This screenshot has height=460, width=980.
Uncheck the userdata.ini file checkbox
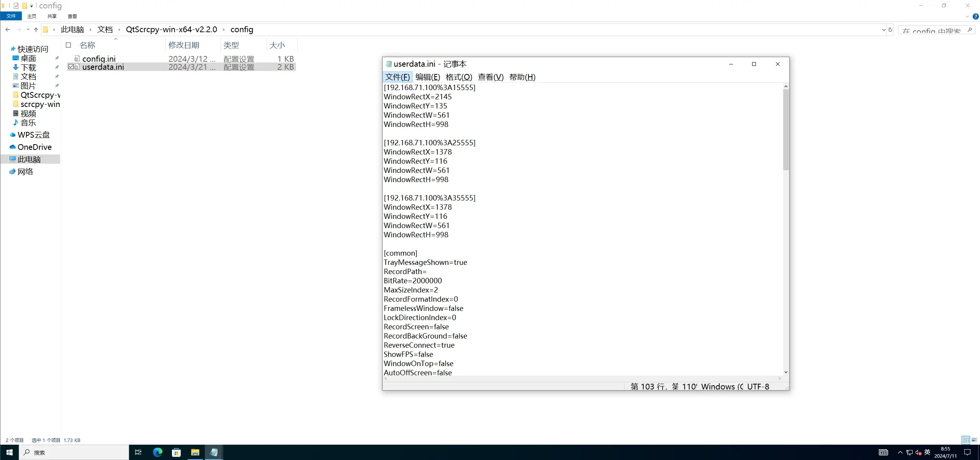[71, 67]
